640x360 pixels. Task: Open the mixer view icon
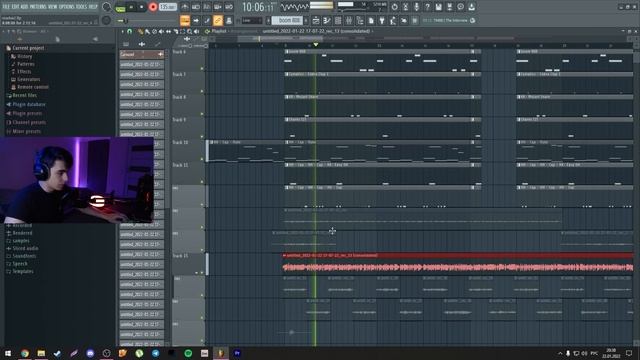349,20
